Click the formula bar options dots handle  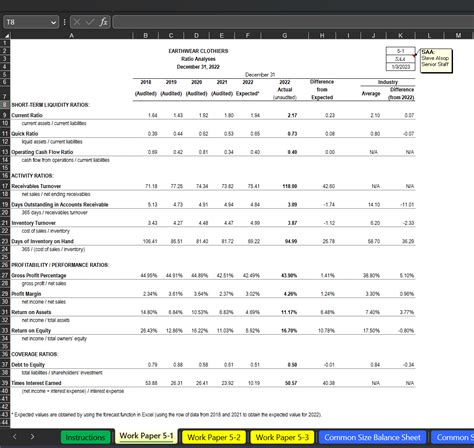click(64, 22)
